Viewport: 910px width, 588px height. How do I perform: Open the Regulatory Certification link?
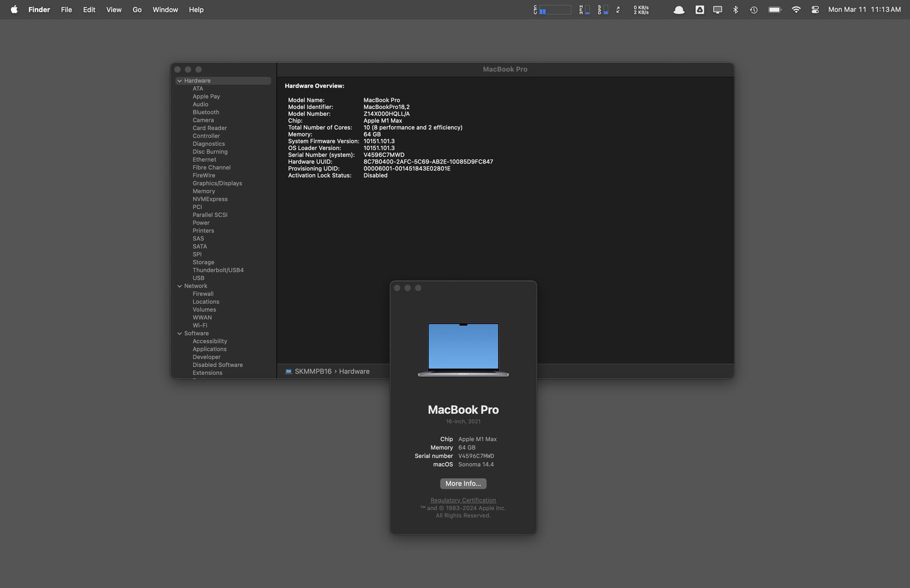(x=463, y=500)
